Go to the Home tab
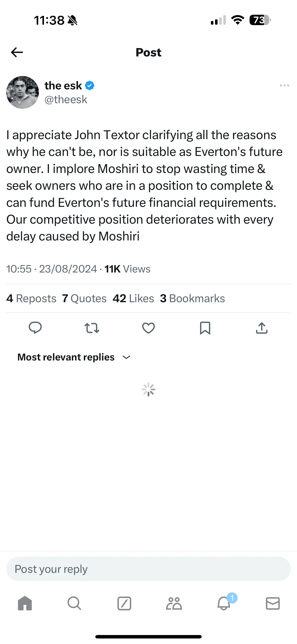The image size is (297, 644). 25,603
